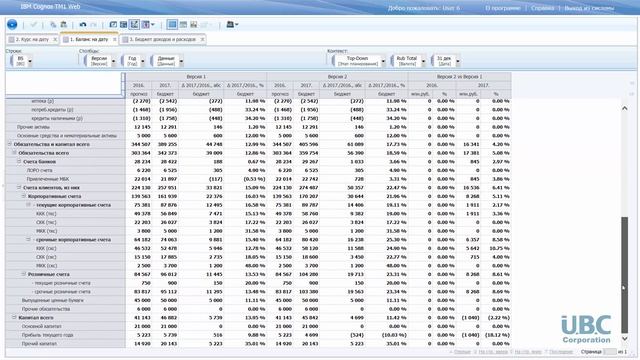Click the calculator recalculate toolbar icon
640x360 pixels.
[123, 24]
